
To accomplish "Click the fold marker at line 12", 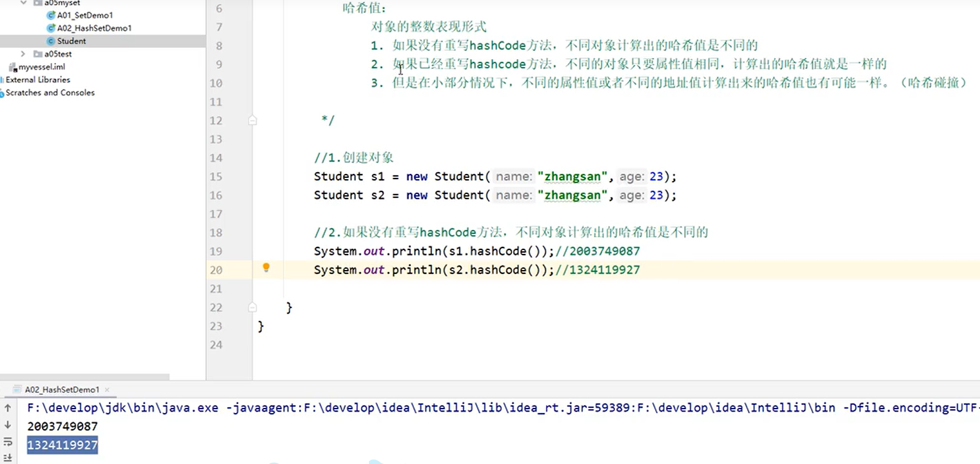I will coord(253,121).
